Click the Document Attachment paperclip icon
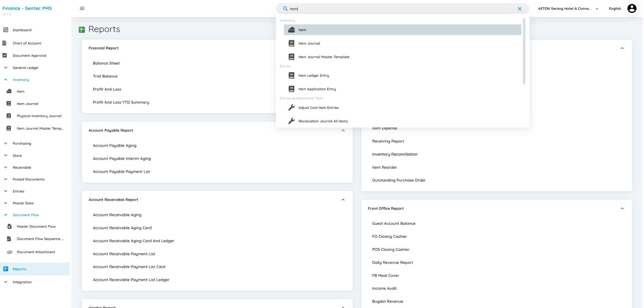 coord(9,252)
